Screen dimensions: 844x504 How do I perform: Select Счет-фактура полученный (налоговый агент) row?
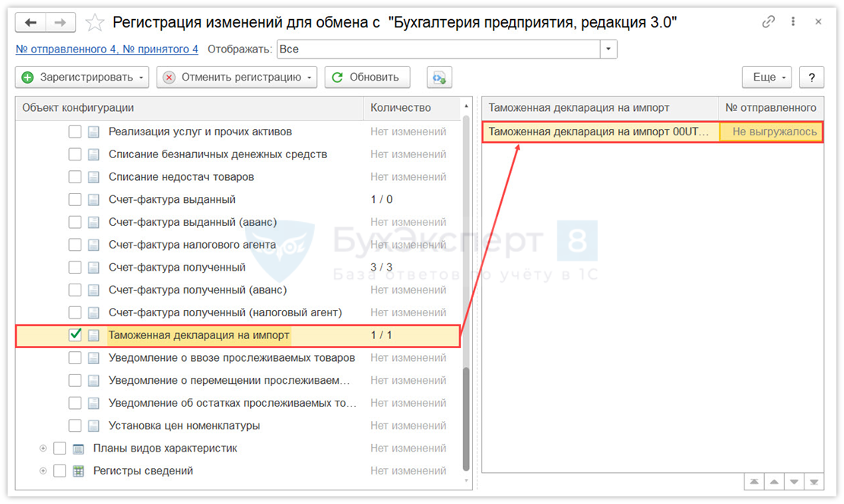pyautogui.click(x=238, y=312)
